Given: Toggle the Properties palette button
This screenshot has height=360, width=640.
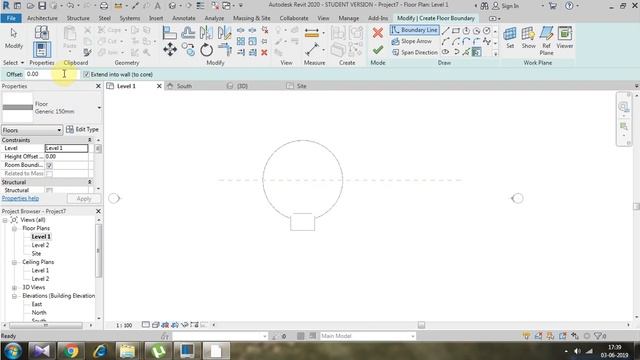Looking at the screenshot, I should (42, 50).
